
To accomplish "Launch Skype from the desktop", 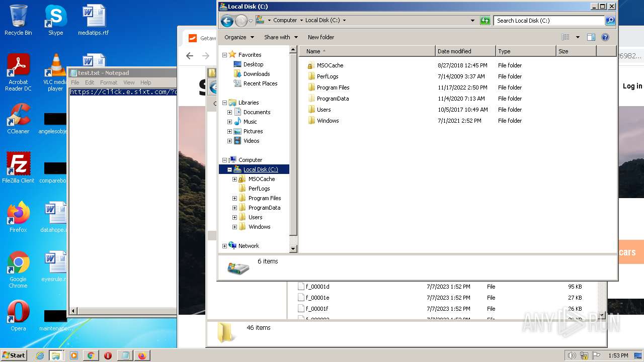I will pyautogui.click(x=55, y=20).
